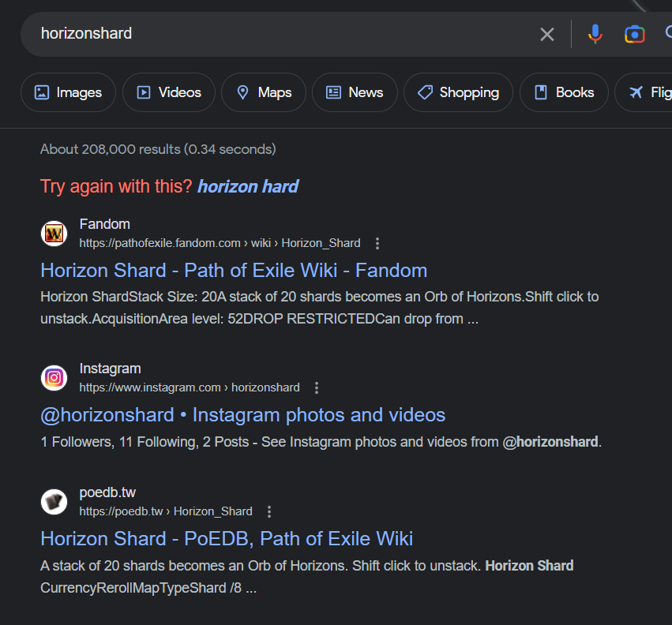
Task: Open @horizonshard Instagram photos and videos link
Action: [x=242, y=415]
